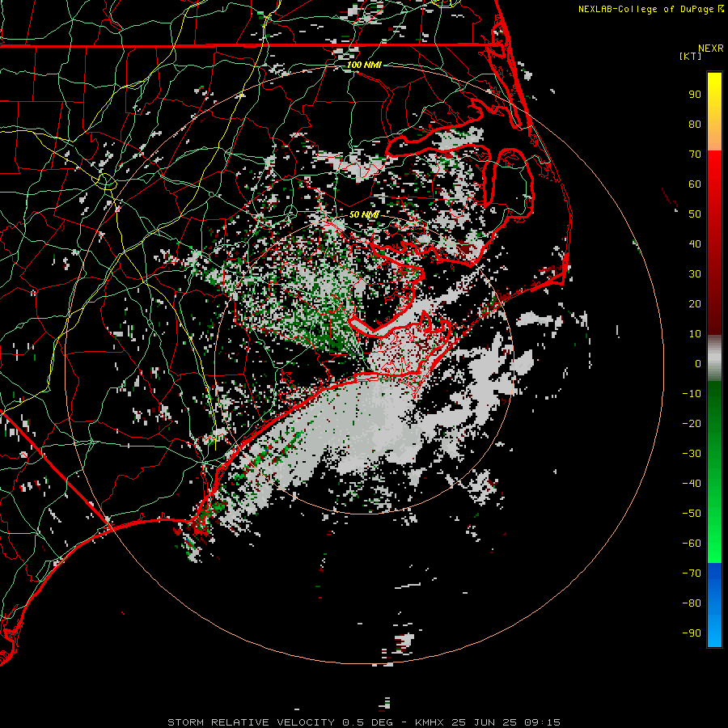Click the positive 70 scale label
This screenshot has height=728, width=728.
695,154
